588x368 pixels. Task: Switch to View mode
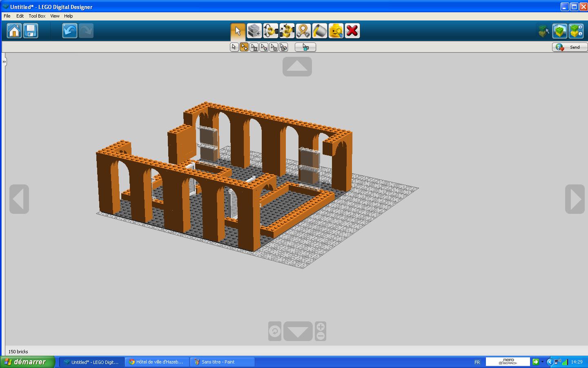coord(560,31)
